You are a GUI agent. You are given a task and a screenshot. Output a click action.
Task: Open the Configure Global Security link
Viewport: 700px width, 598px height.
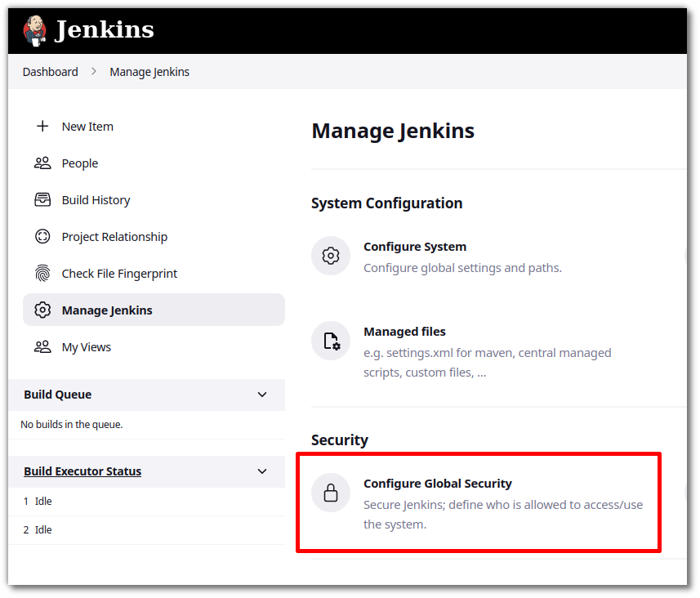pyautogui.click(x=438, y=484)
